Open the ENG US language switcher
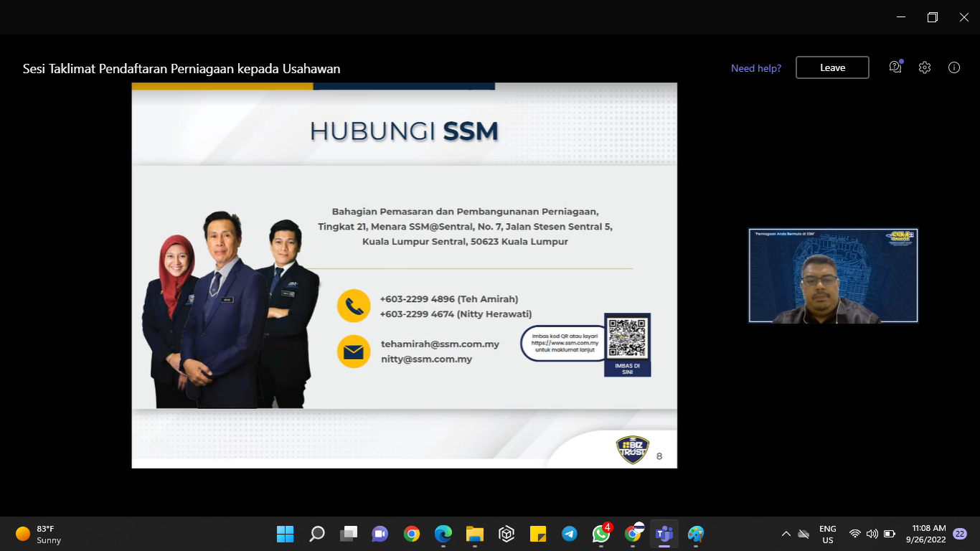Viewport: 980px width, 551px height. click(827, 534)
